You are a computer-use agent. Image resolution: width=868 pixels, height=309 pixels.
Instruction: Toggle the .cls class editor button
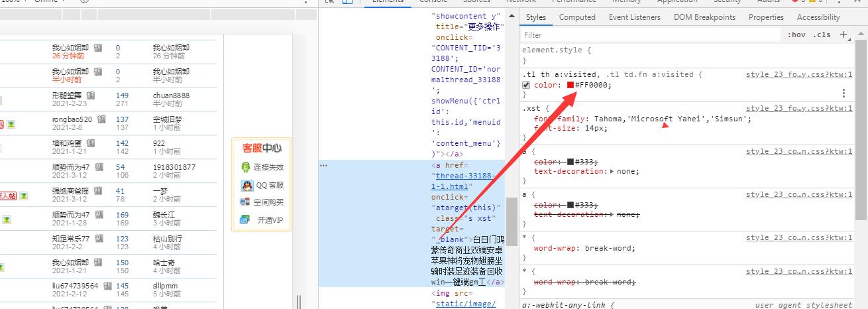point(822,34)
